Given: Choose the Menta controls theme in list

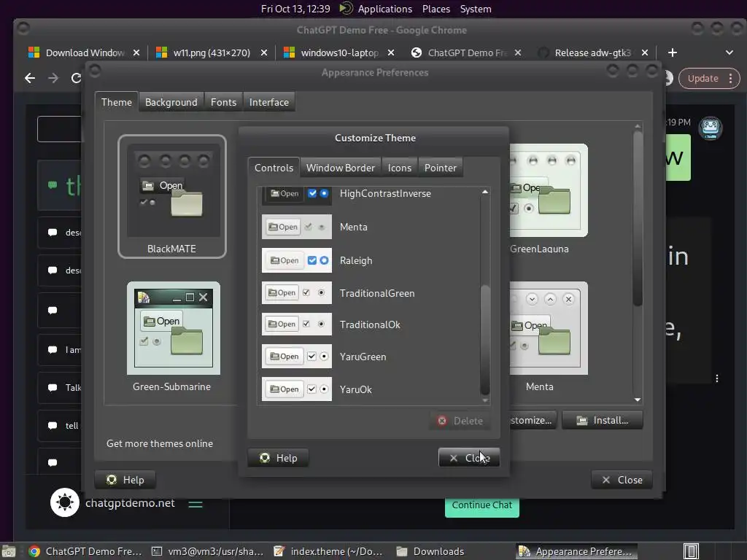Looking at the screenshot, I should click(370, 227).
